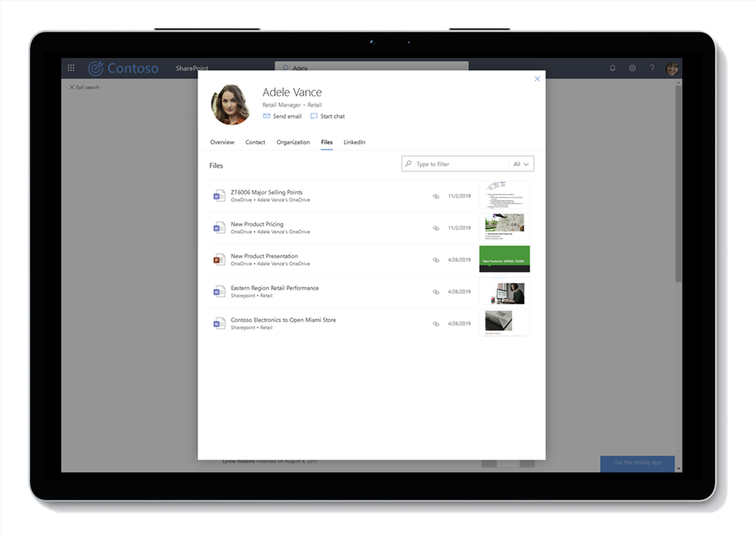Copy link for Eastern Region Retail Performance
This screenshot has width=756, height=540.
coord(436,292)
